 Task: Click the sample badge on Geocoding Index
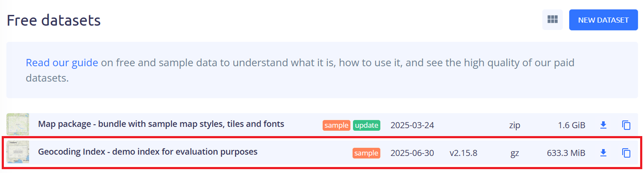click(x=366, y=153)
